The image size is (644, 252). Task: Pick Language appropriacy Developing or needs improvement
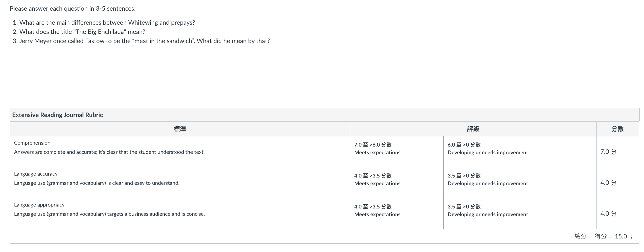pos(520,214)
